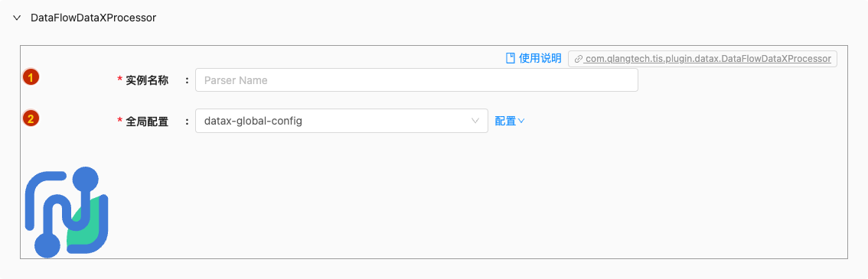
Task: Open the datax-global-config dropdown
Action: point(341,121)
